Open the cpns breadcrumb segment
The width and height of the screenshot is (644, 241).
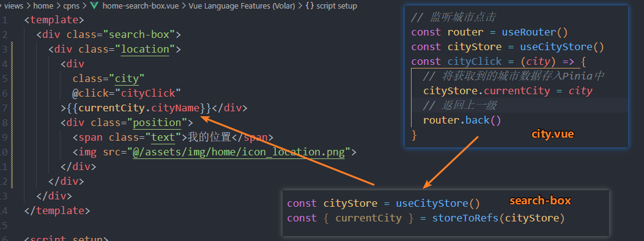(x=72, y=6)
